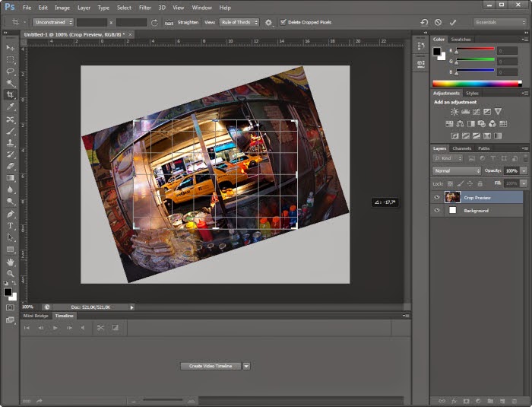The image size is (532, 407).
Task: Hide the Background layer
Action: (x=437, y=210)
